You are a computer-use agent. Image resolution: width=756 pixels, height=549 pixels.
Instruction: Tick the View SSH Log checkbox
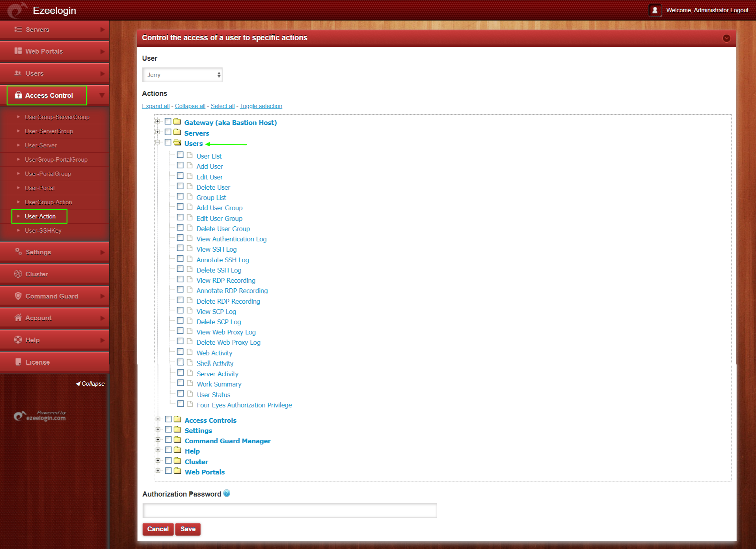point(180,248)
